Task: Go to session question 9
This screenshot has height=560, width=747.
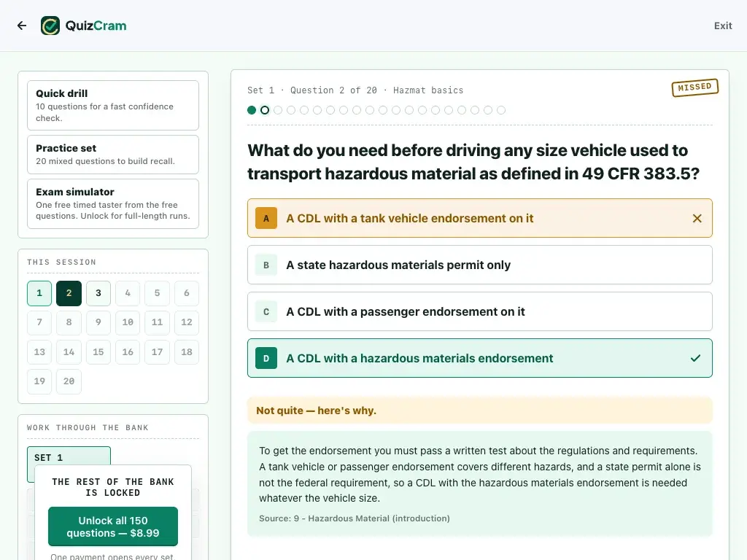Action: 98,322
